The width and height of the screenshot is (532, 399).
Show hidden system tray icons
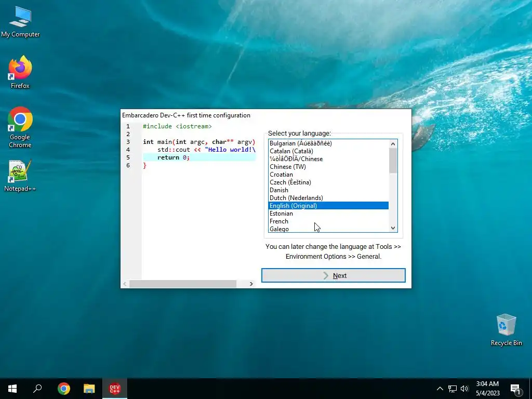click(440, 389)
